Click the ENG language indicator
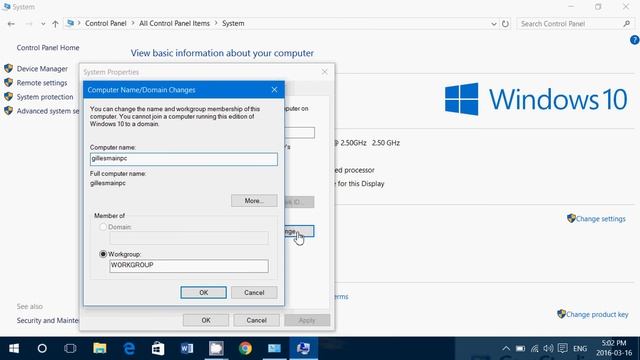 pos(580,349)
